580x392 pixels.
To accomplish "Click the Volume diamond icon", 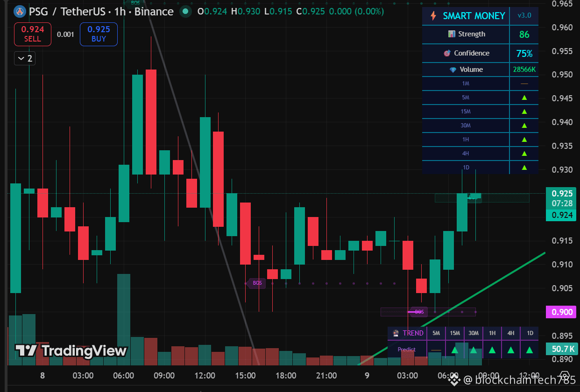I will [x=453, y=70].
